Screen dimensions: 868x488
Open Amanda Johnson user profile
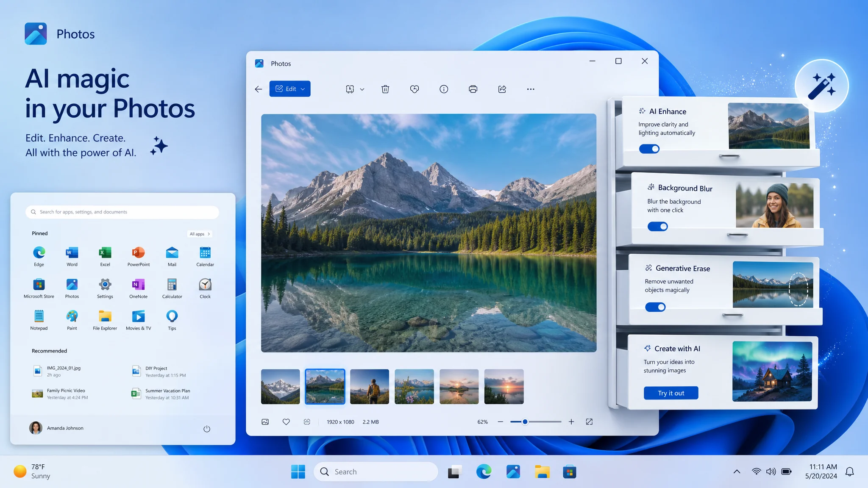click(56, 428)
